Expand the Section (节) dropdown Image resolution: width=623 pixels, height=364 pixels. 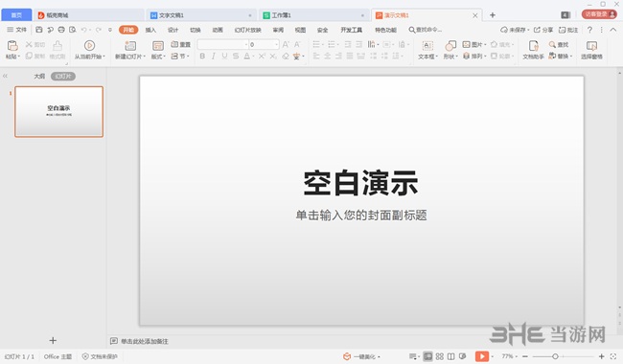[x=180, y=57]
